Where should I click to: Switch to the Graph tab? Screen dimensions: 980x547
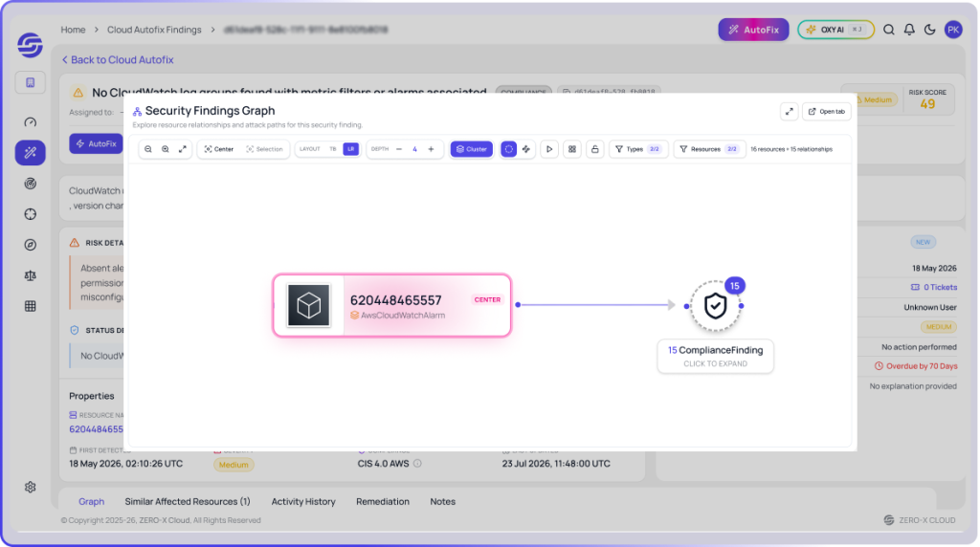tap(91, 501)
